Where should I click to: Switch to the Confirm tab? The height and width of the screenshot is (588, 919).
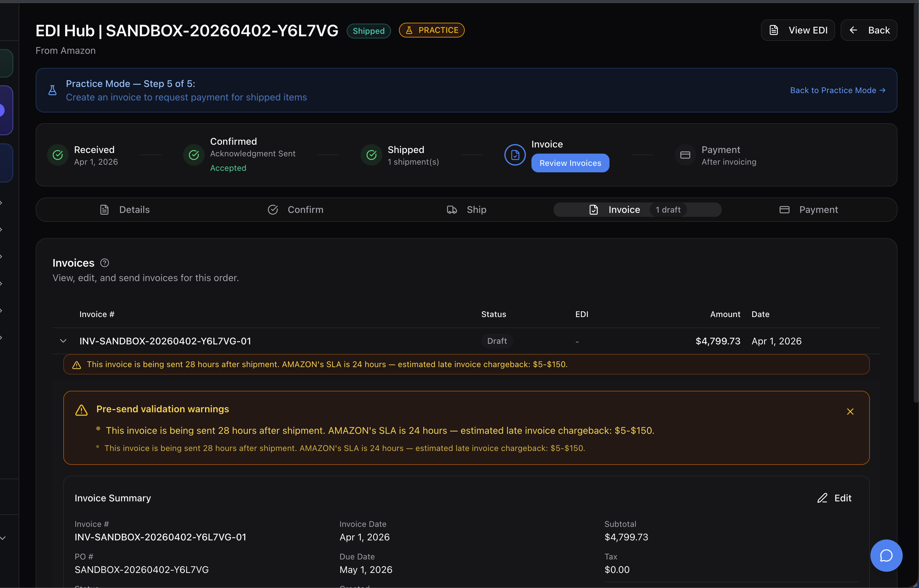(295, 210)
